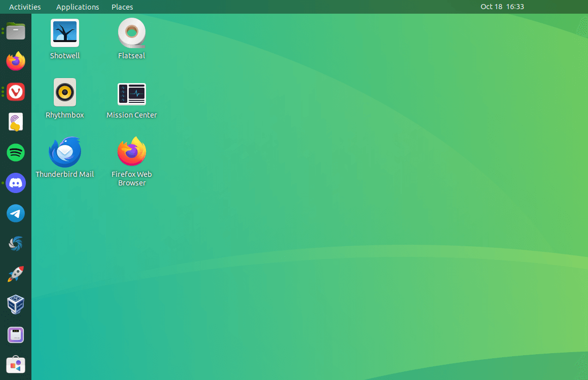
Task: Open Thunderbird Mail from the desktop
Action: pos(64,151)
